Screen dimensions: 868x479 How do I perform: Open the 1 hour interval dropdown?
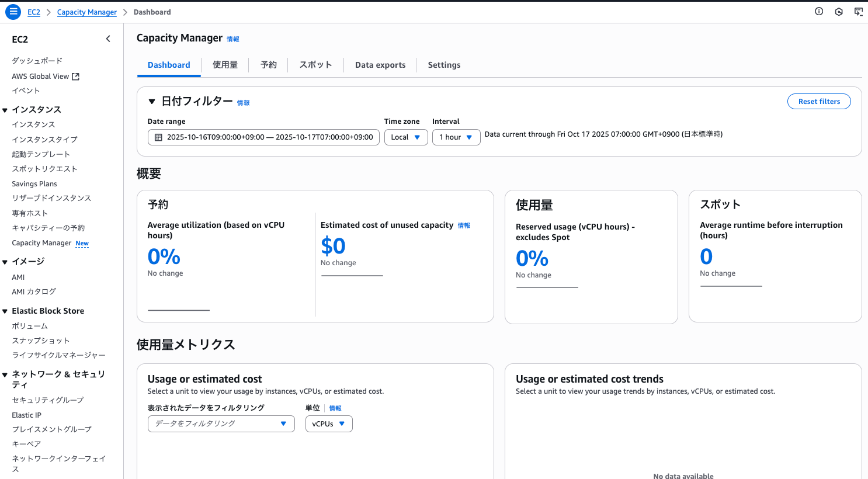456,137
